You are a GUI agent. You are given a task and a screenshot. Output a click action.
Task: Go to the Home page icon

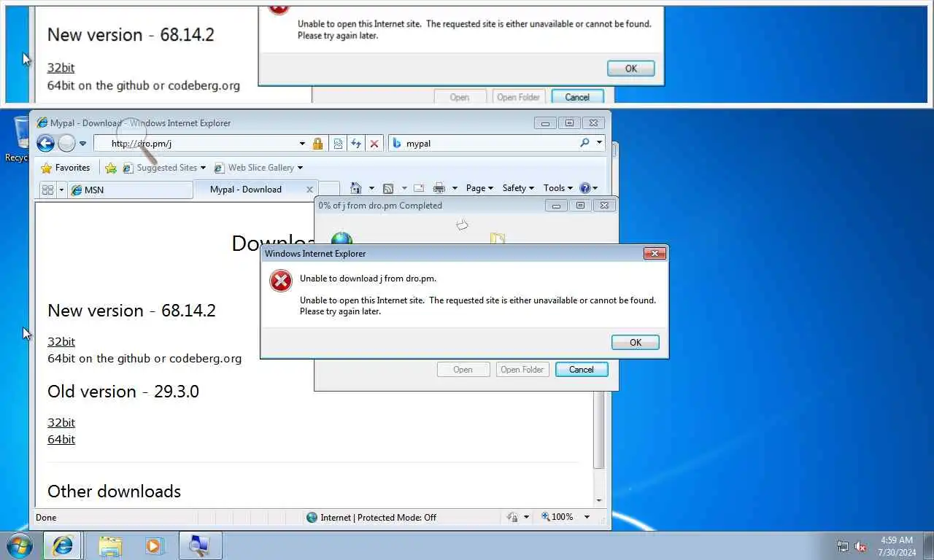pos(355,188)
